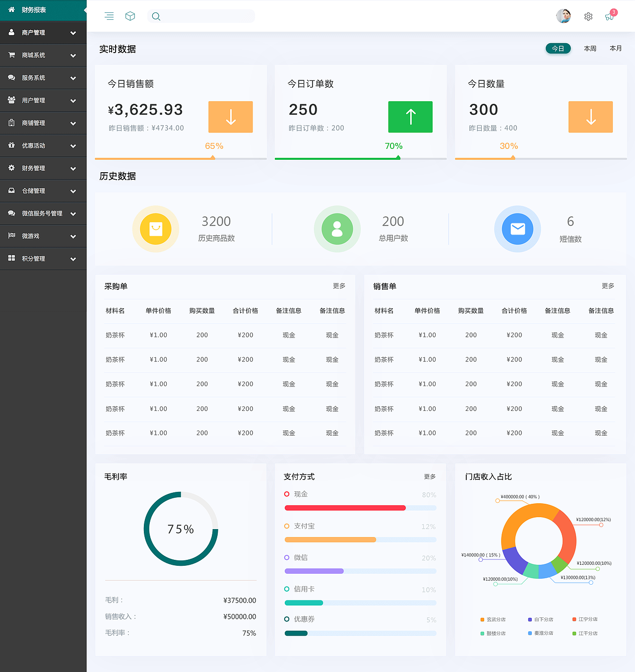Open the sidebar collapse hamburger icon
This screenshot has width=635, height=672.
click(x=109, y=16)
